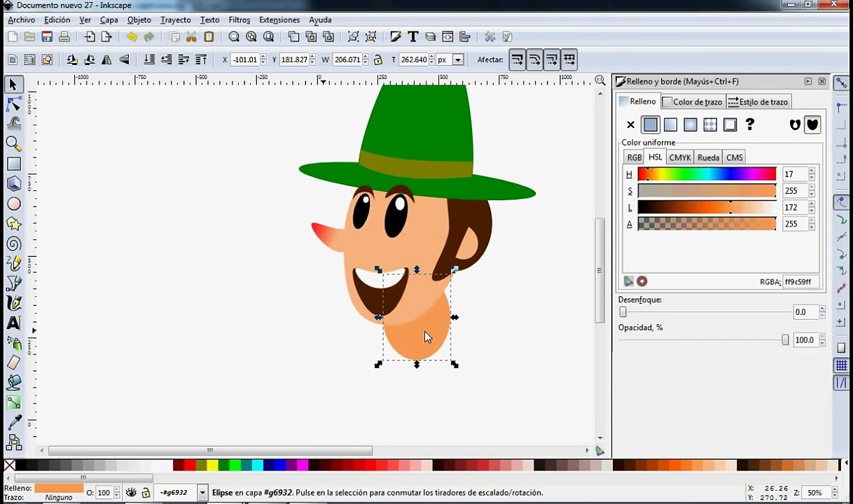Viewport: 853px width, 504px height.
Task: Select the Eraser tool
Action: (13, 363)
